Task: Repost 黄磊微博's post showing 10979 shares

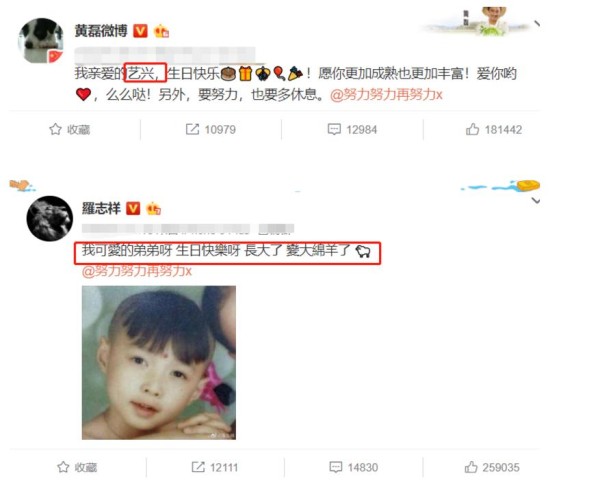Action: pos(210,129)
